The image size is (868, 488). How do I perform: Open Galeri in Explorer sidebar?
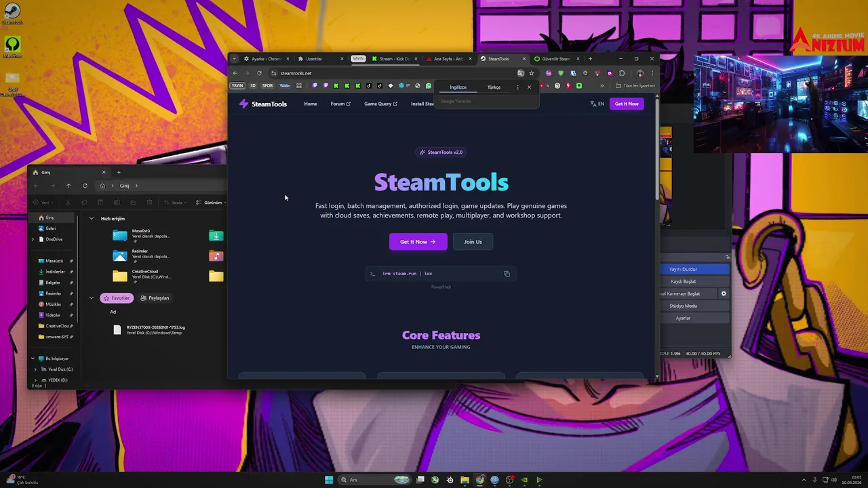coord(51,228)
